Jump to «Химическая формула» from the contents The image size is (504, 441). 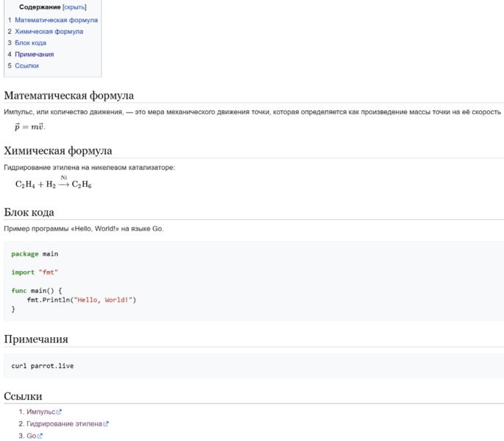click(49, 32)
